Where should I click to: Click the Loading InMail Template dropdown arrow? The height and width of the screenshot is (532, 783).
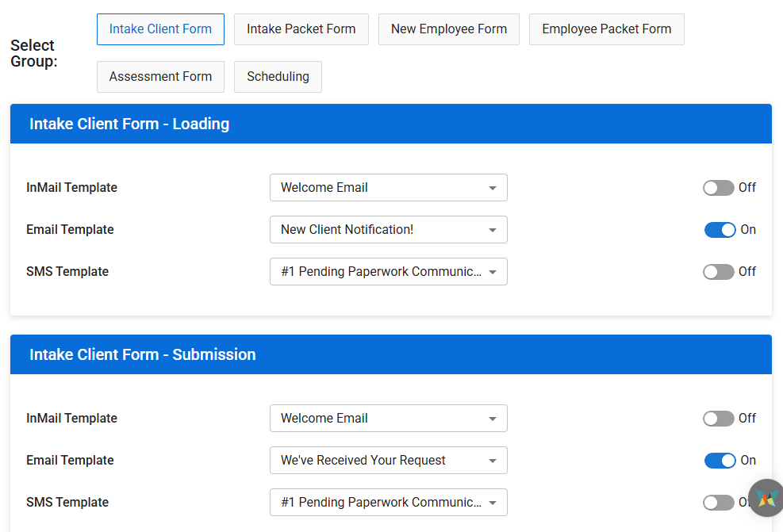tap(493, 188)
